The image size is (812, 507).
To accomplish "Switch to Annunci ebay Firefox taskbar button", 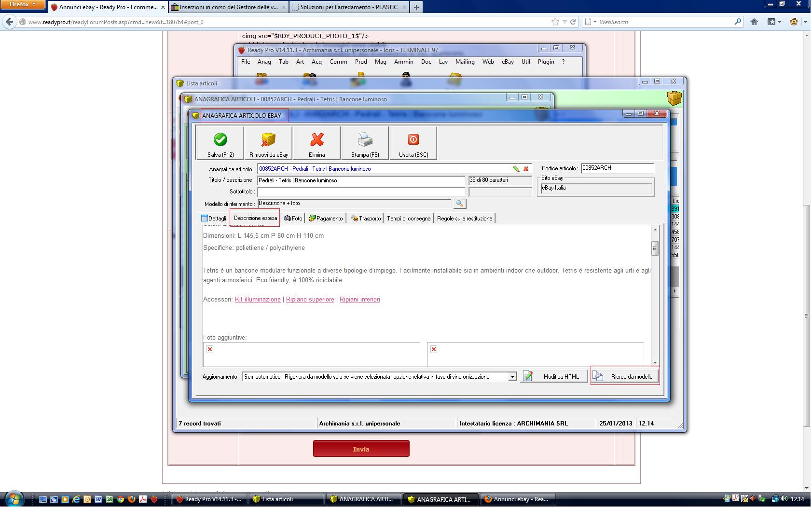I will (x=518, y=499).
